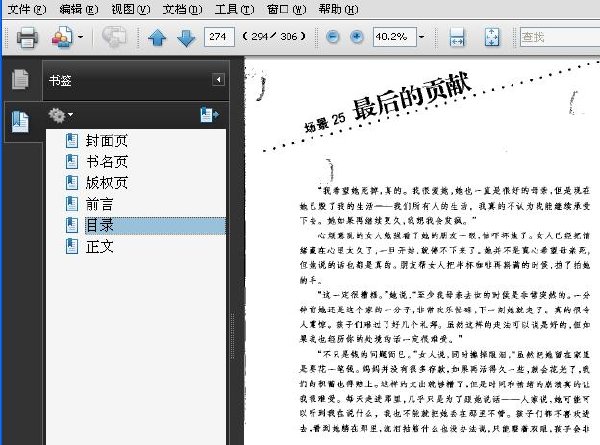
Task: Select the 书名页 bookmark
Action: click(106, 161)
